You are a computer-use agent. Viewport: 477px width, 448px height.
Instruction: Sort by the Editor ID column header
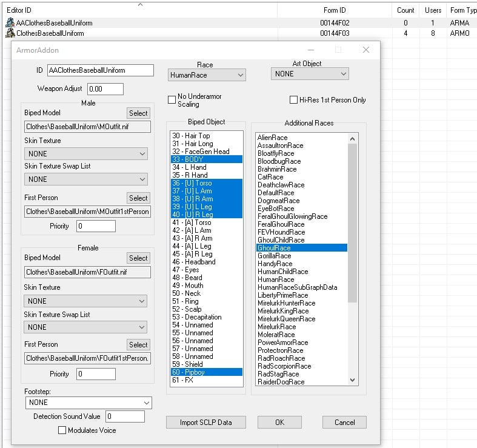(x=140, y=10)
